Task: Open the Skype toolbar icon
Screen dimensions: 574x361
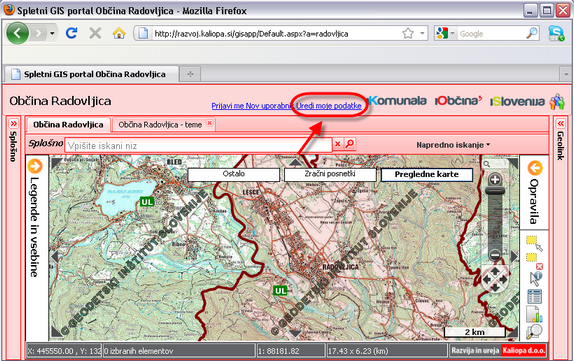Action: (556, 33)
